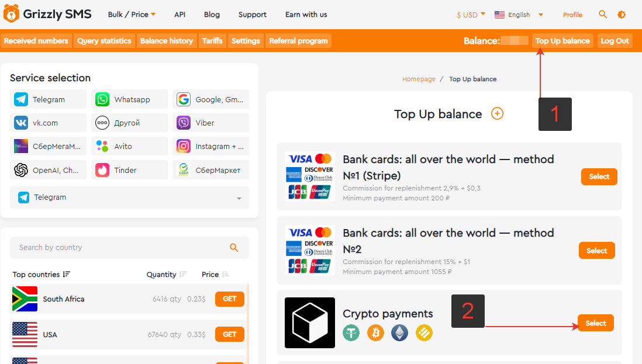Click the Binance coin crypto icon
The height and width of the screenshot is (364, 642).
[424, 333]
